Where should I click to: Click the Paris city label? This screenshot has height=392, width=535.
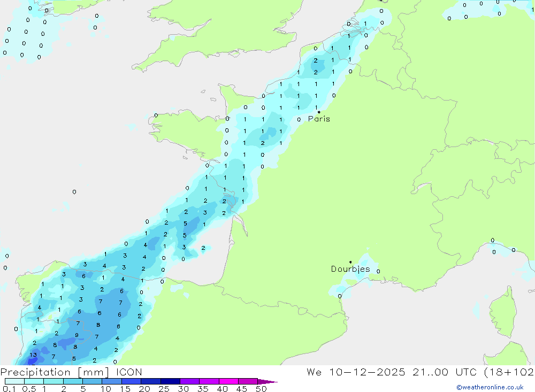pyautogui.click(x=319, y=119)
